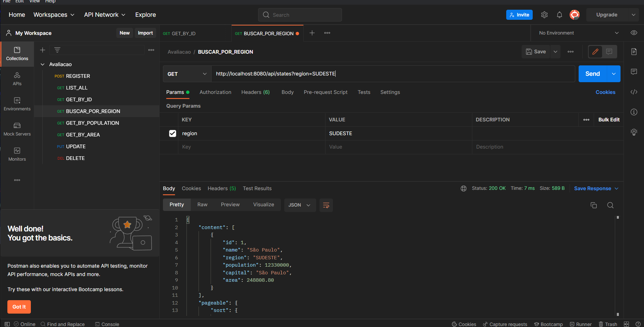Open the comments panel
This screenshot has height=327, width=644.
click(x=634, y=72)
